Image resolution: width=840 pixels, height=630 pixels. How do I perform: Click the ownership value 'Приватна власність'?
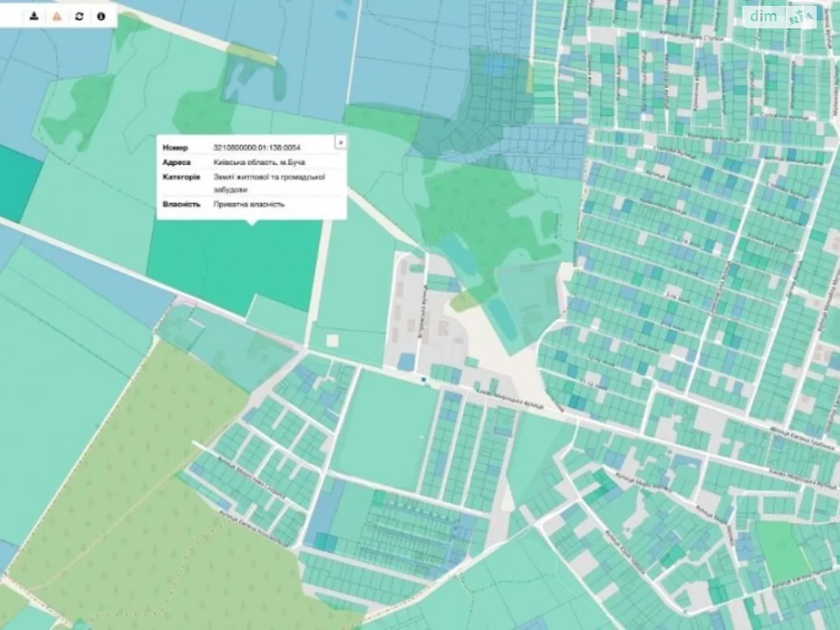coord(249,204)
